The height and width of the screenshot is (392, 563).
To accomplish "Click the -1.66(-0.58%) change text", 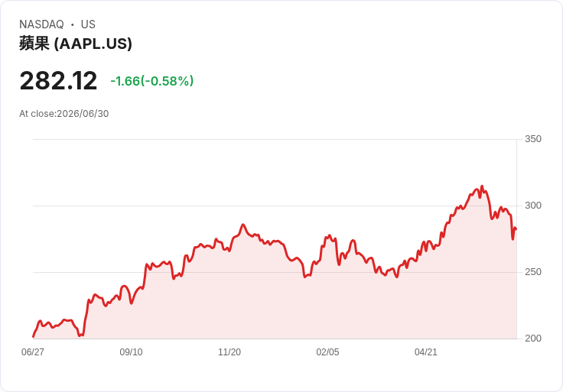I will click(x=152, y=81).
